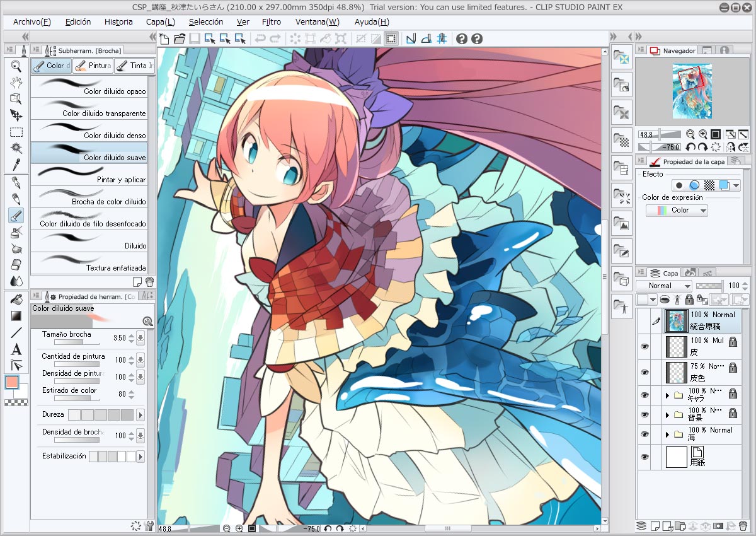Toggle visibility of the 用紙 paper layer

pyautogui.click(x=644, y=457)
